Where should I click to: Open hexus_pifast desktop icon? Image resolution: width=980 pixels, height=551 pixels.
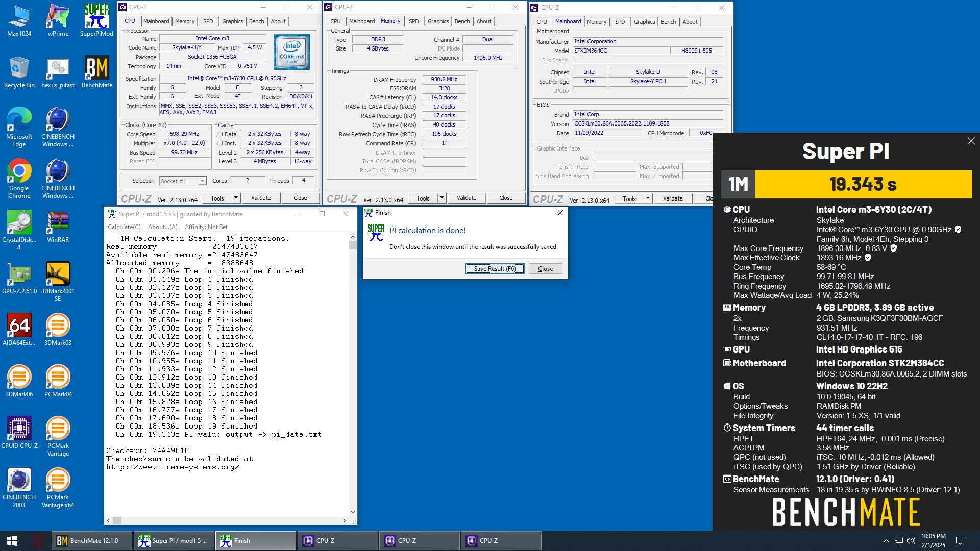58,72
